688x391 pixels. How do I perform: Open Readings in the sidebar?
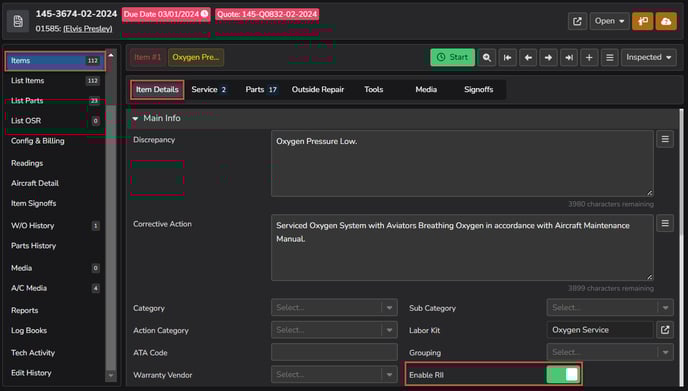point(55,163)
